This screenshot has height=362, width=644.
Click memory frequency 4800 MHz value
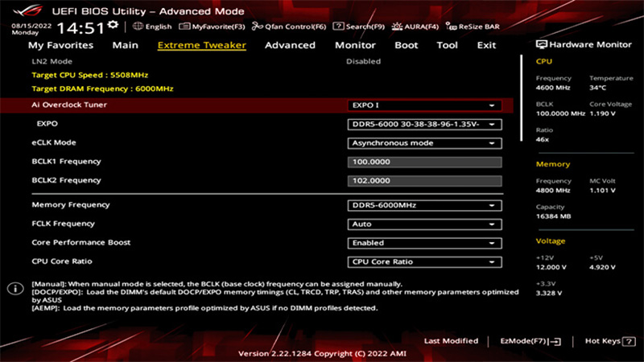pyautogui.click(x=553, y=191)
